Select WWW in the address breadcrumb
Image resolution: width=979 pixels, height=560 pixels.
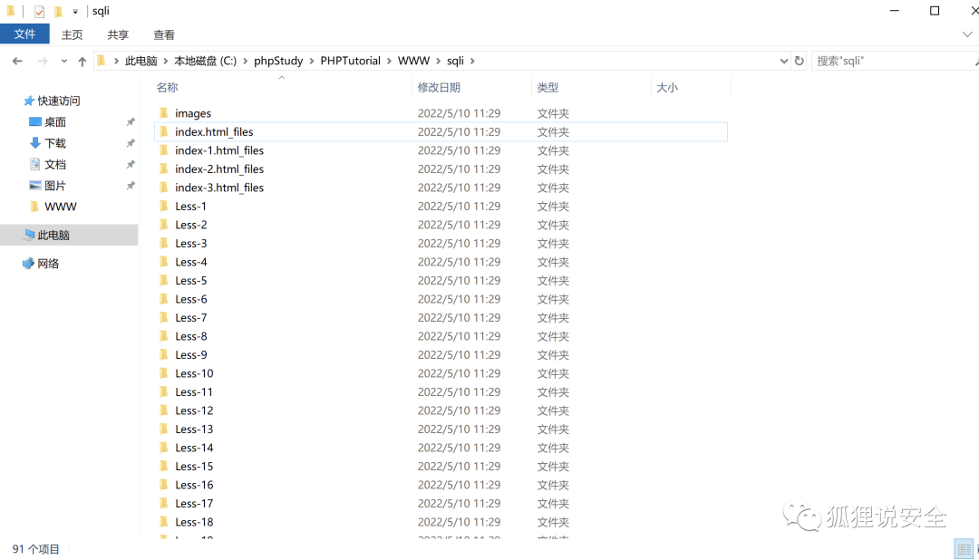click(x=414, y=61)
